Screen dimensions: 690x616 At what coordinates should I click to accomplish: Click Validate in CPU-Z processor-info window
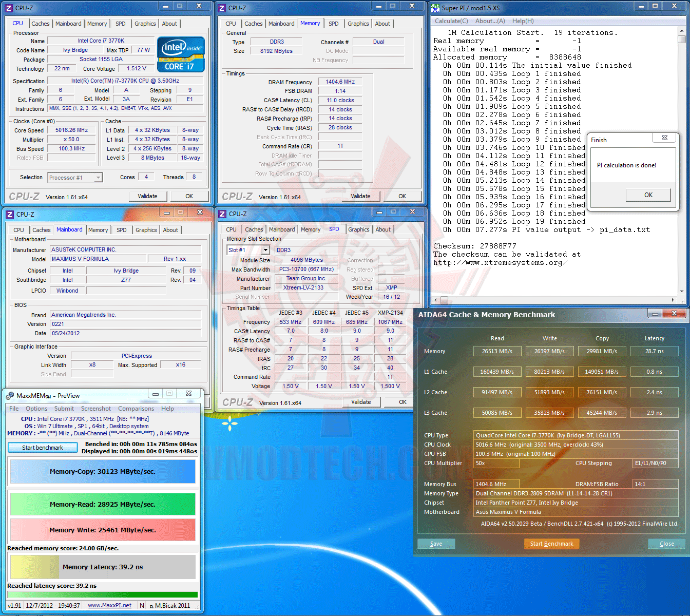click(x=147, y=196)
